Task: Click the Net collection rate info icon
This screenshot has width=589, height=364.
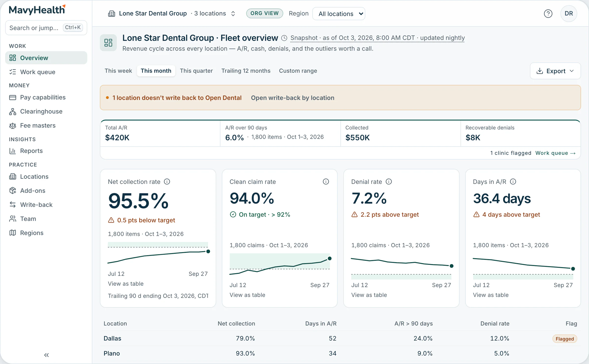Action: [167, 182]
